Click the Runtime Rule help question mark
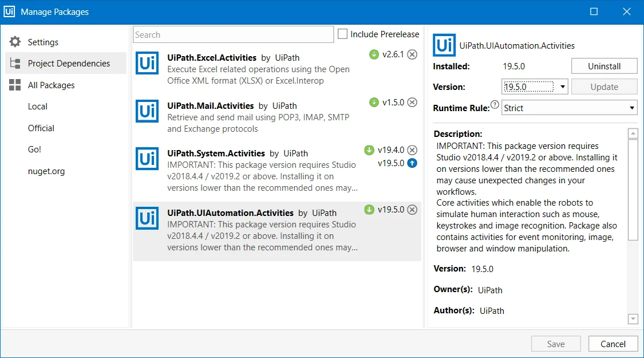The image size is (644, 358). pos(495,105)
